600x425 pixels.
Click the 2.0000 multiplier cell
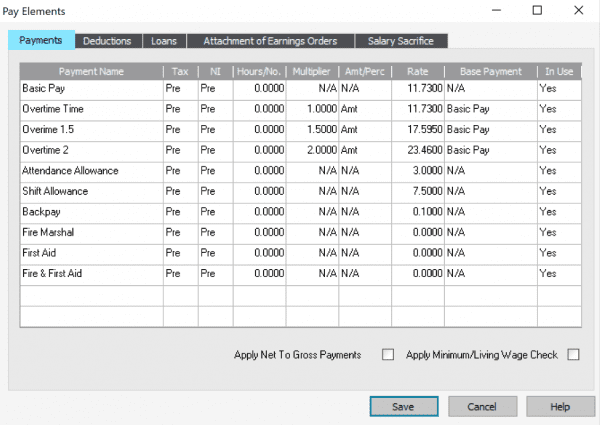tap(312, 150)
